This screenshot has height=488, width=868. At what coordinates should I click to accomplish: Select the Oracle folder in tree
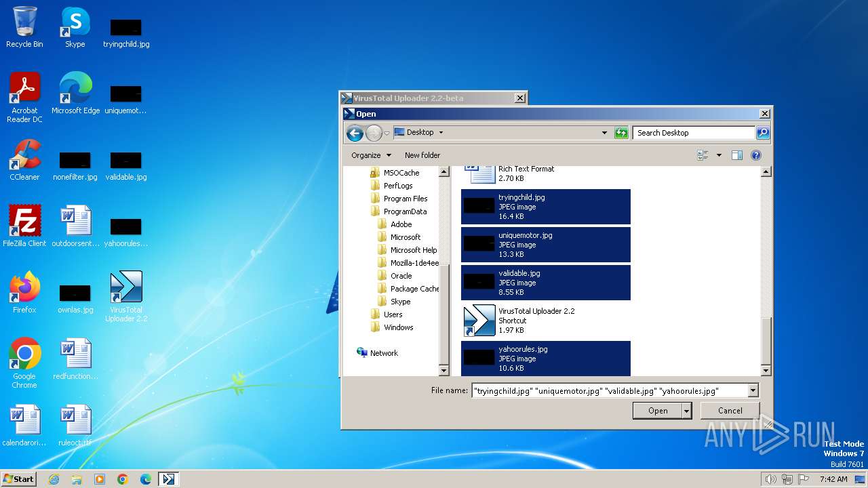point(395,276)
